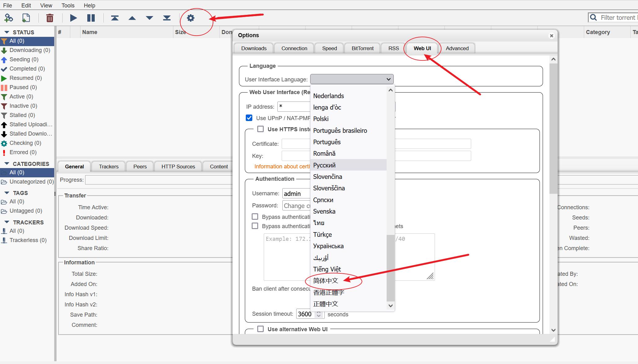Click the Username input field
This screenshot has height=364, width=638.
pos(297,194)
